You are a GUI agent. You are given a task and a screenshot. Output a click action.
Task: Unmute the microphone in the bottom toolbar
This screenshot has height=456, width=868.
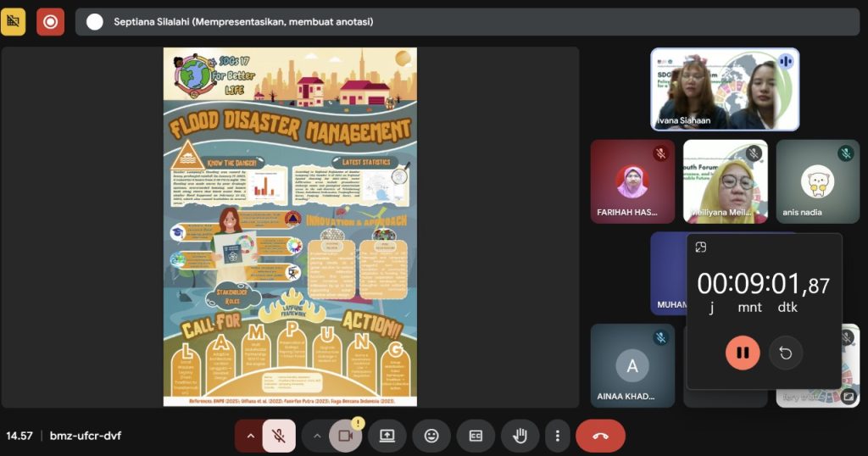point(277,436)
